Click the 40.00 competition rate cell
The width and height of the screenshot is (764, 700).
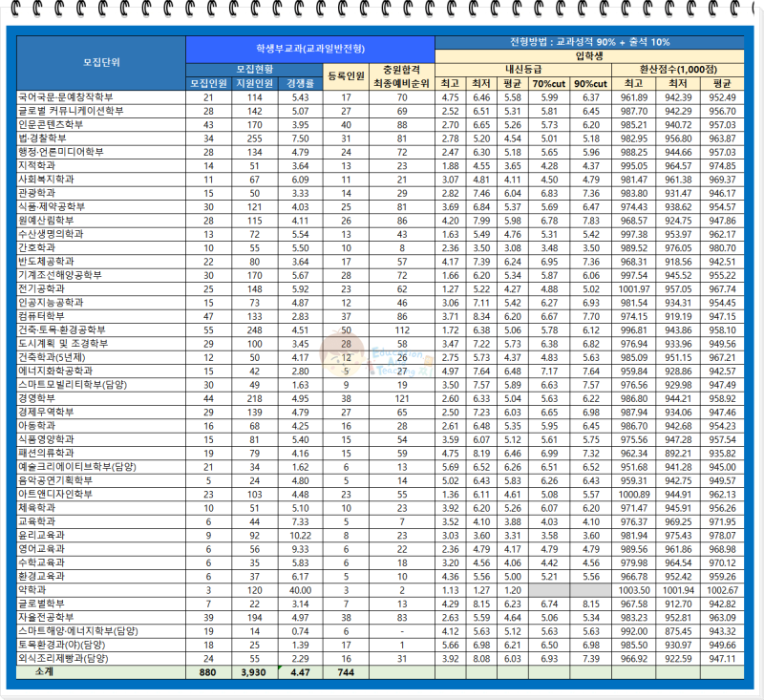point(300,590)
